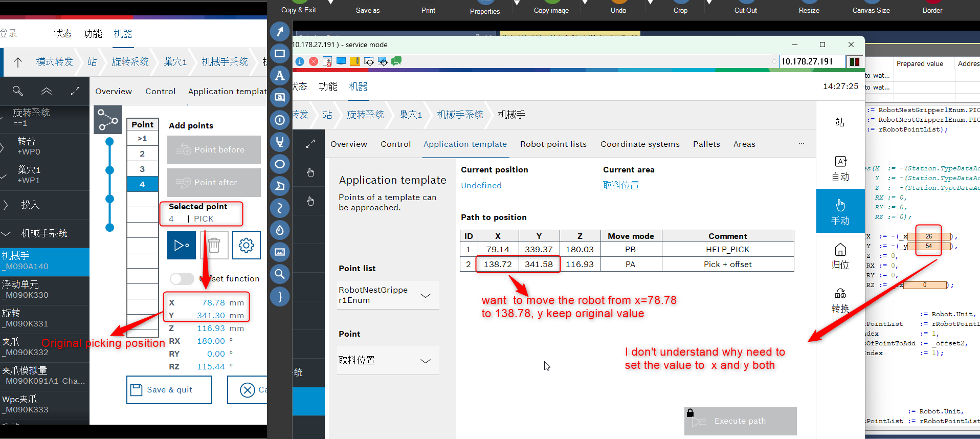This screenshot has height=439, width=980.
Task: Click the move-to-point play icon
Action: pyautogui.click(x=181, y=245)
